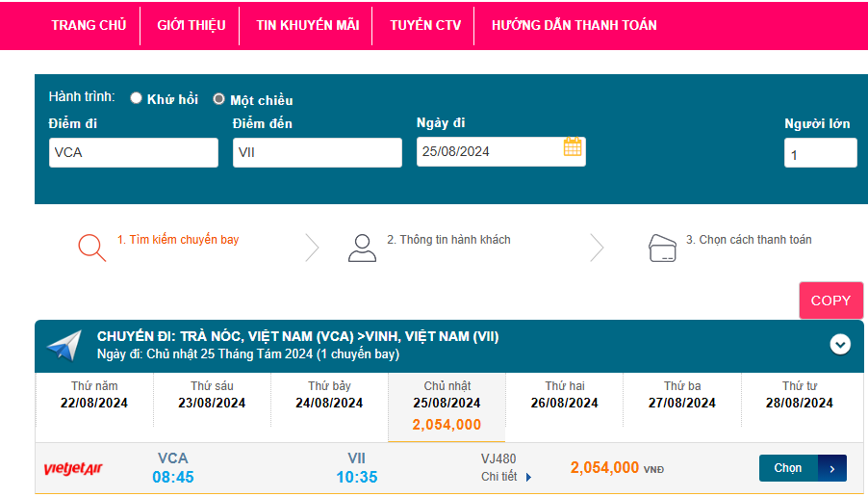Open the Ngày đi date picker field
This screenshot has height=497, width=868.
[489, 151]
